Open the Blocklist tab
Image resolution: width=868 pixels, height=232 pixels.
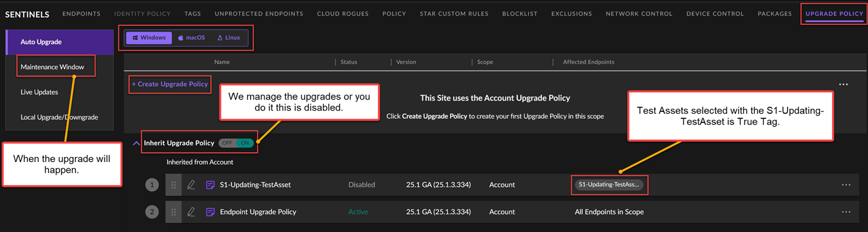(520, 14)
